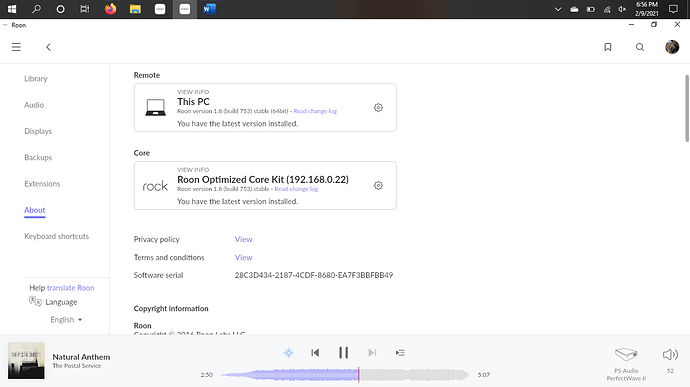The width and height of the screenshot is (690, 387).
Task: Open the Extensions settings tab
Action: click(x=42, y=184)
